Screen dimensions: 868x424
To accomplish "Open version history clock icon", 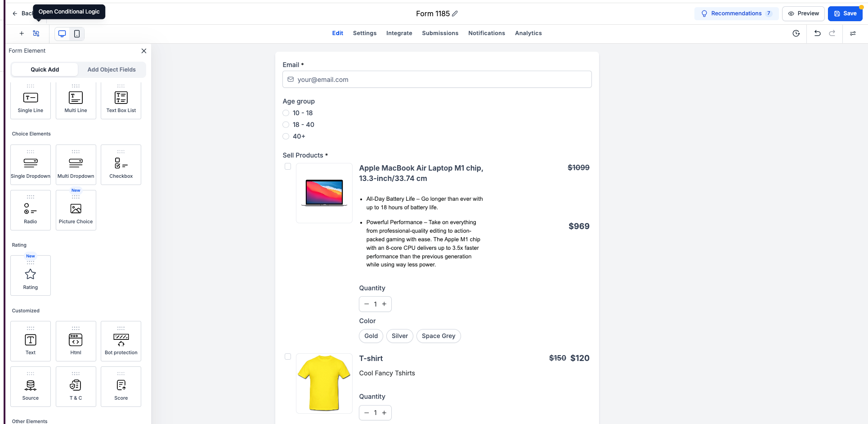I will coord(796,33).
